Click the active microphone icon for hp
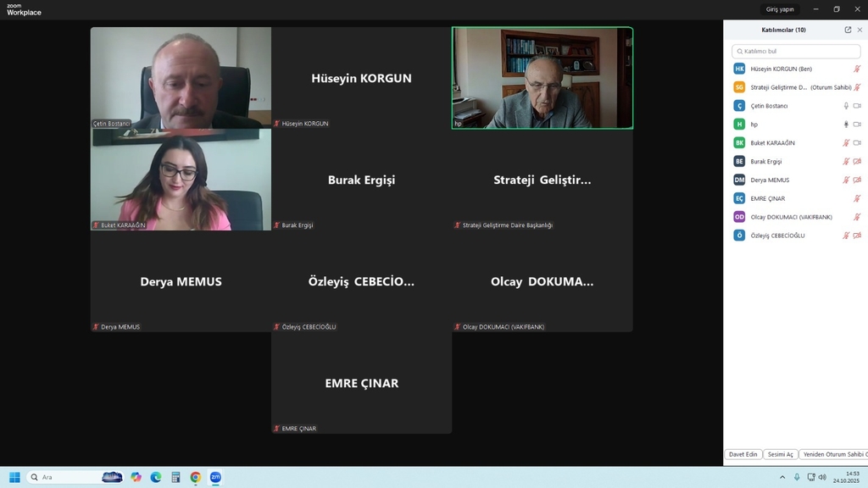The image size is (868, 488). pyautogui.click(x=845, y=125)
